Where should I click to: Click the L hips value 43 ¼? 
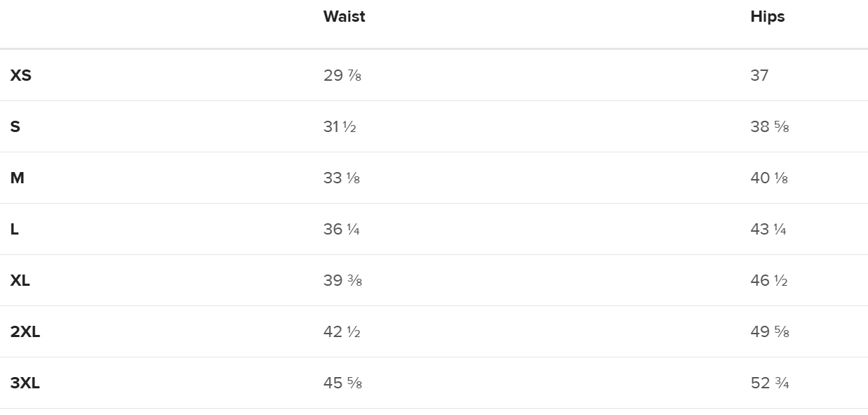coord(768,229)
